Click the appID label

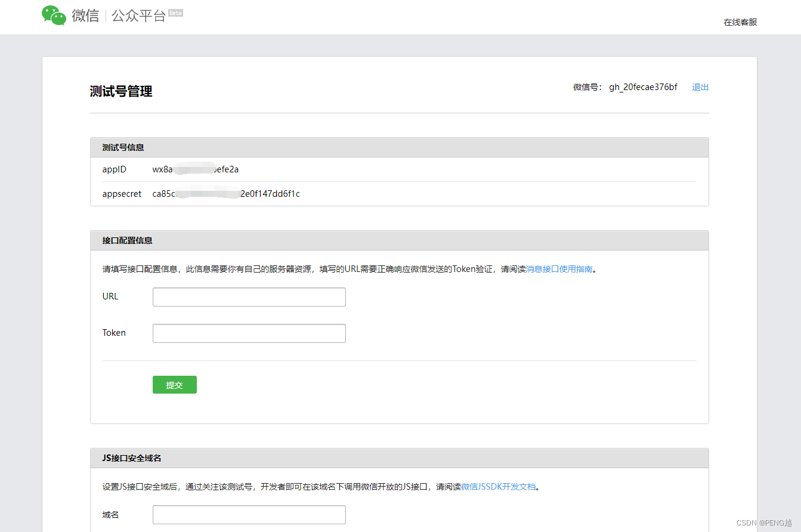115,169
